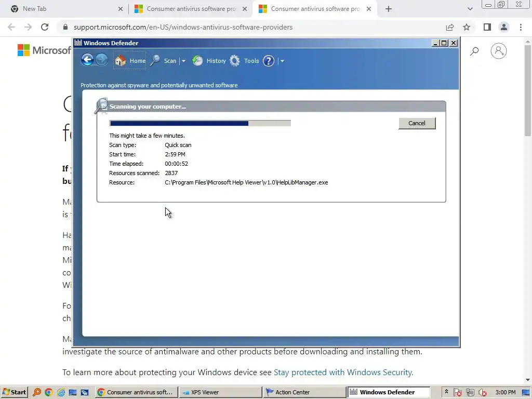532x399 pixels.
Task: Click the switch windows icon in quick launch
Action: [x=85, y=392]
